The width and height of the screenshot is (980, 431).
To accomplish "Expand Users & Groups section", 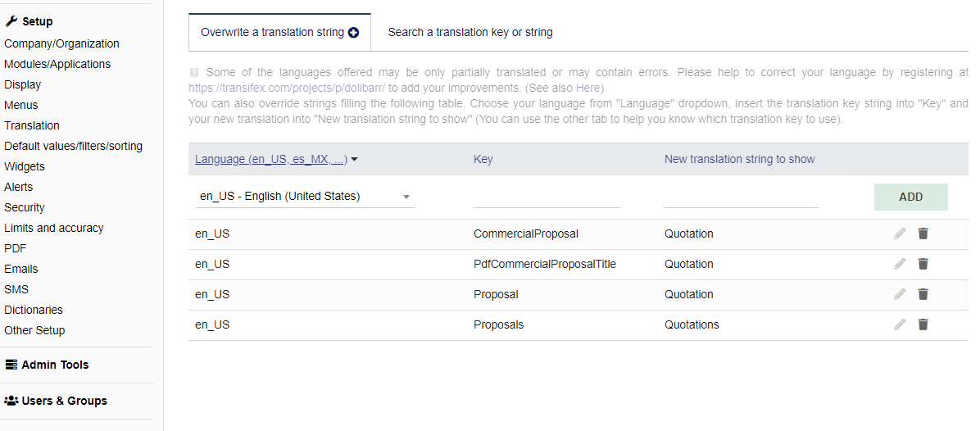I will (x=56, y=401).
